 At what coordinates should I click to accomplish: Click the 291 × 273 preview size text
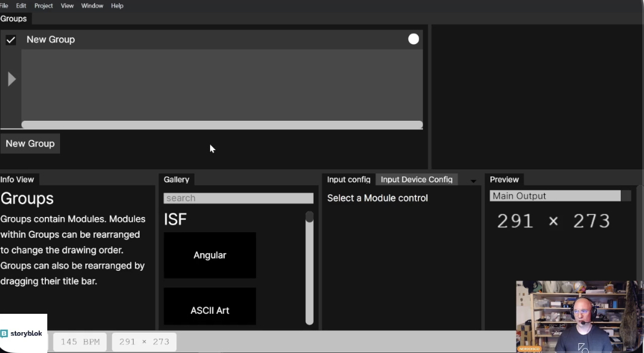coord(554,221)
